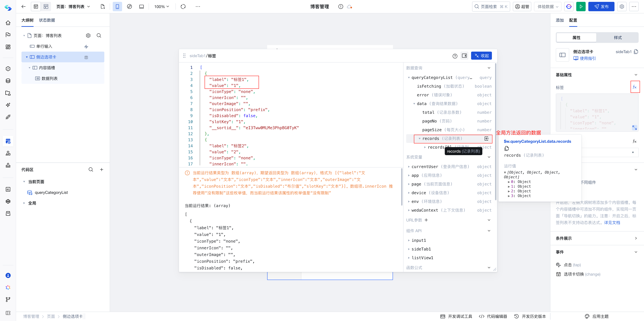Add a URL参数 with plus icon
The width and height of the screenshot is (644, 321).
pyautogui.click(x=426, y=220)
